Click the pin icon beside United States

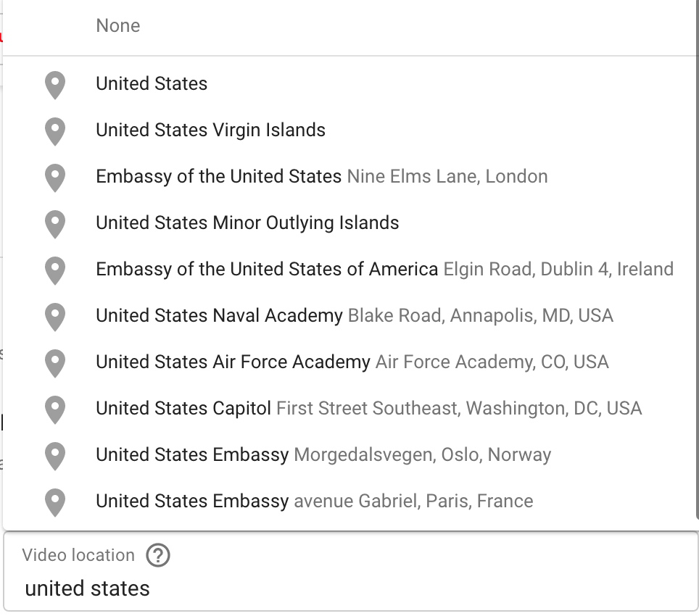[55, 85]
